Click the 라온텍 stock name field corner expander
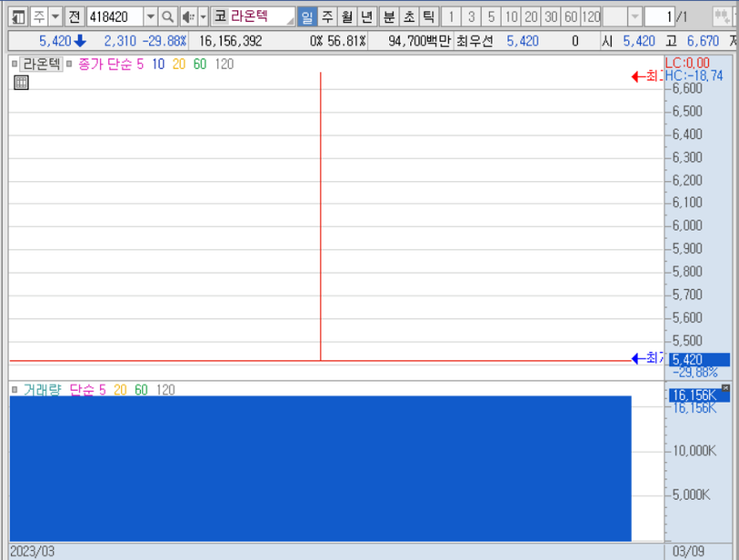Image resolution: width=739 pixels, height=560 pixels. pos(290,21)
